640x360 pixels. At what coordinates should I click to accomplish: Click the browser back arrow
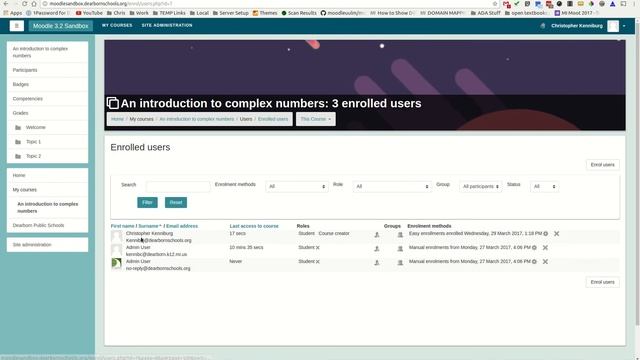[x=6, y=4]
